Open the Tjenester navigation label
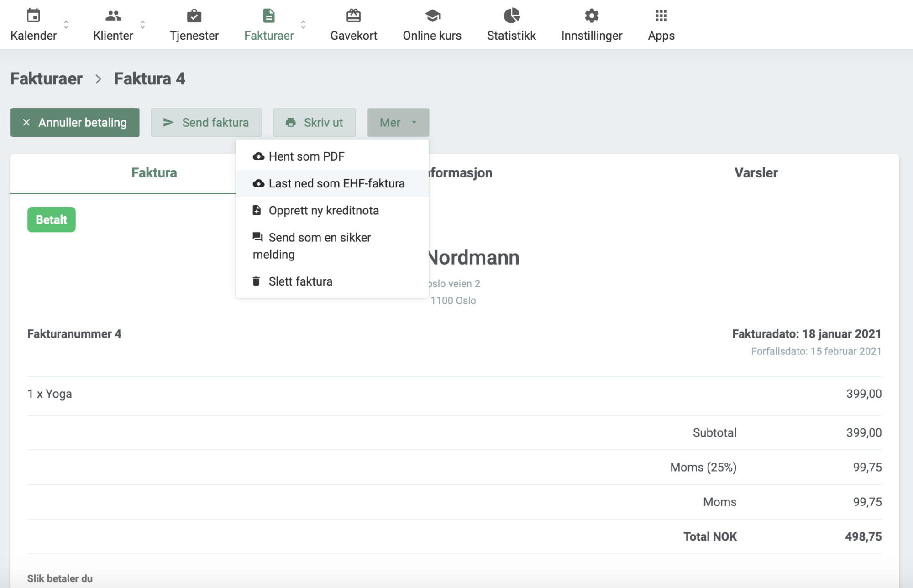The height and width of the screenshot is (588, 913). click(194, 36)
